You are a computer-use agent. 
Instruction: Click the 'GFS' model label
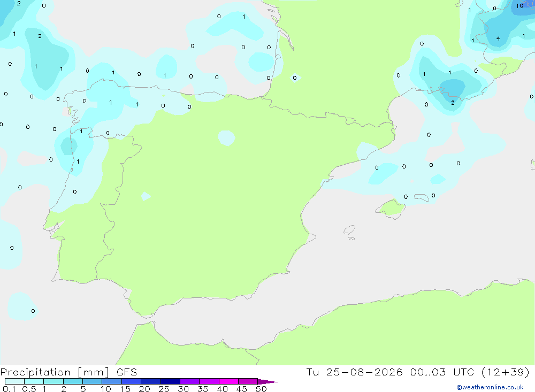tap(127, 372)
